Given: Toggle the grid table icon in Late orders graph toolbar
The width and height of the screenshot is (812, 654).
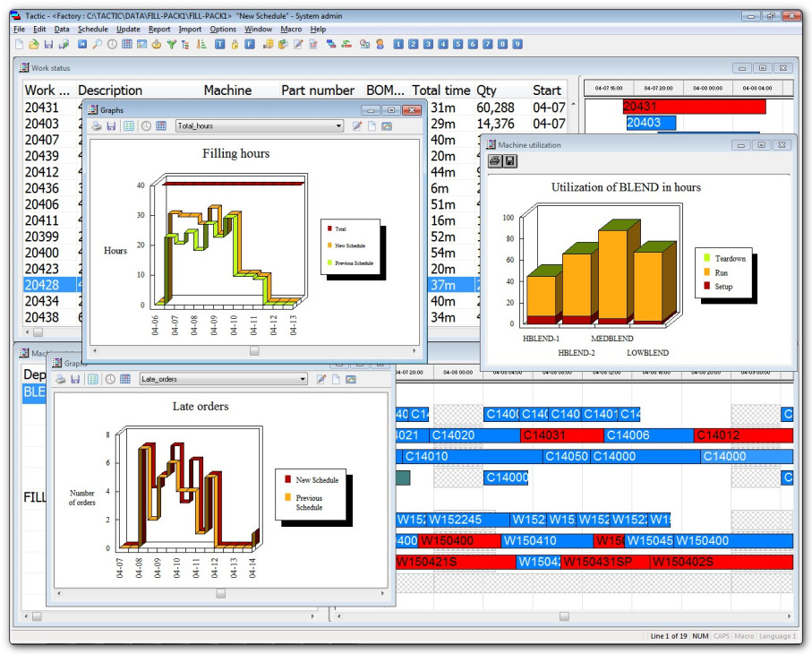Looking at the screenshot, I should pyautogui.click(x=125, y=379).
